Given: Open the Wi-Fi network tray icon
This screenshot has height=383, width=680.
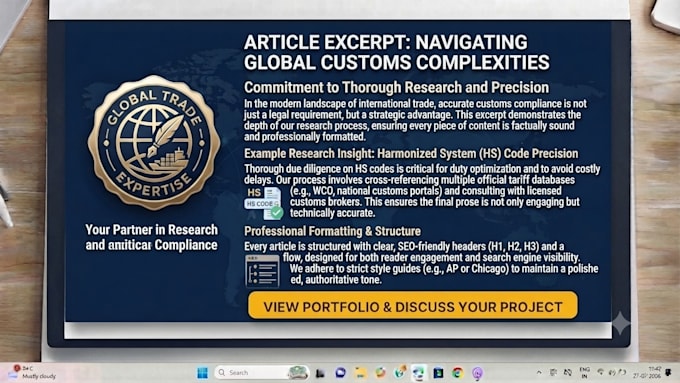Looking at the screenshot, I should click(x=601, y=372).
